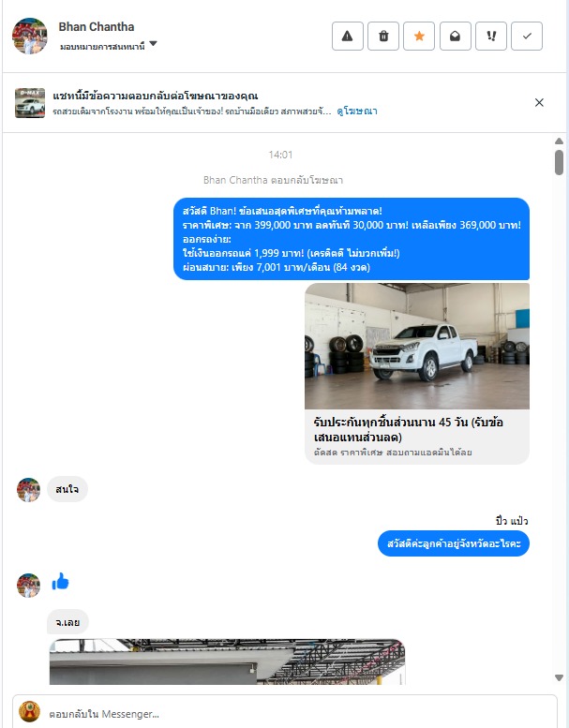This screenshot has width=569, height=728.
Task: Dismiss the ad reply banner with X
Action: point(539,103)
